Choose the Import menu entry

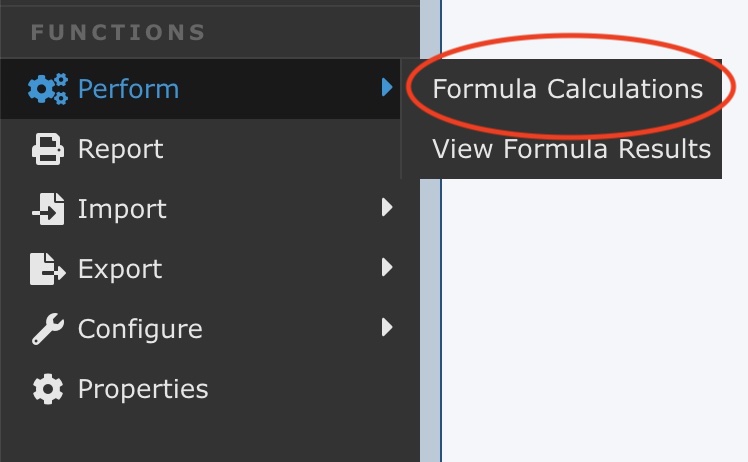122,209
